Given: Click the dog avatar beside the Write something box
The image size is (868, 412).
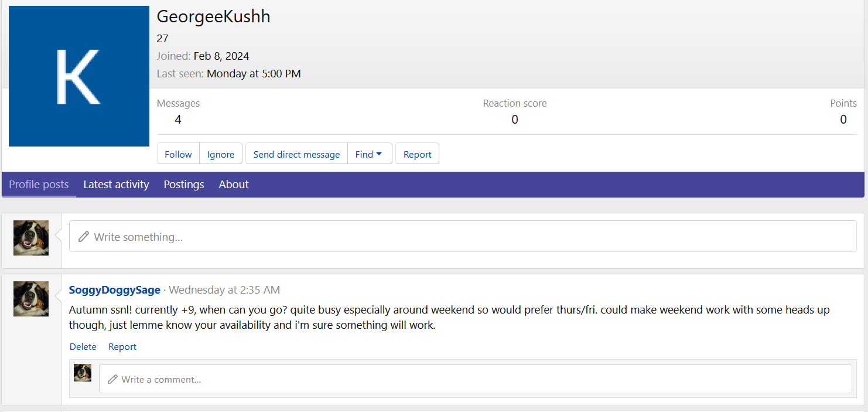Looking at the screenshot, I should pyautogui.click(x=31, y=238).
